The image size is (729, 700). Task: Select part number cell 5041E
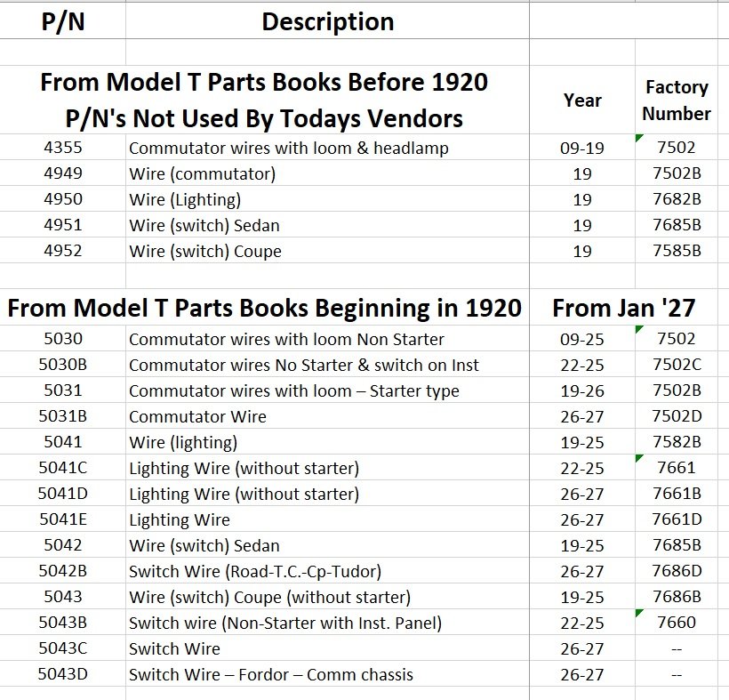[63, 519]
